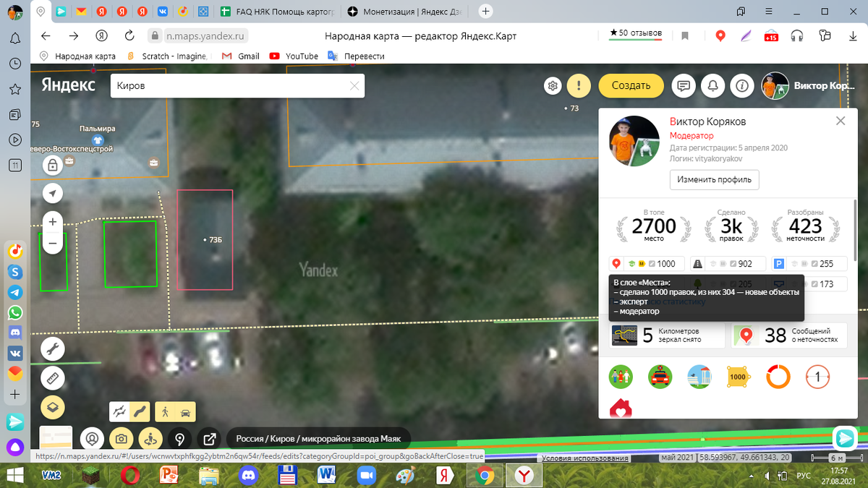This screenshot has width=868, height=488.
Task: Select the ruler measurement tool
Action: click(x=53, y=378)
